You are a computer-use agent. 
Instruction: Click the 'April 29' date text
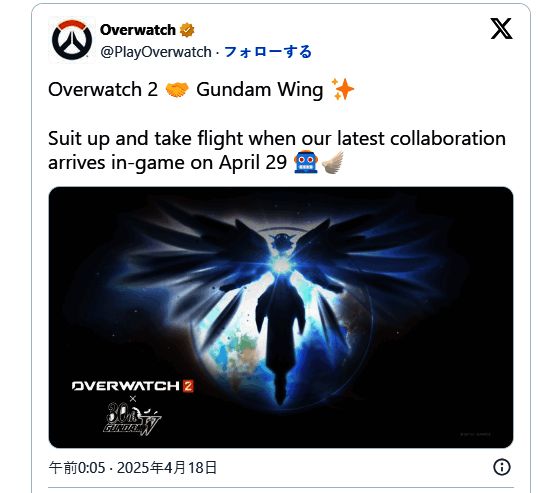tap(253, 163)
